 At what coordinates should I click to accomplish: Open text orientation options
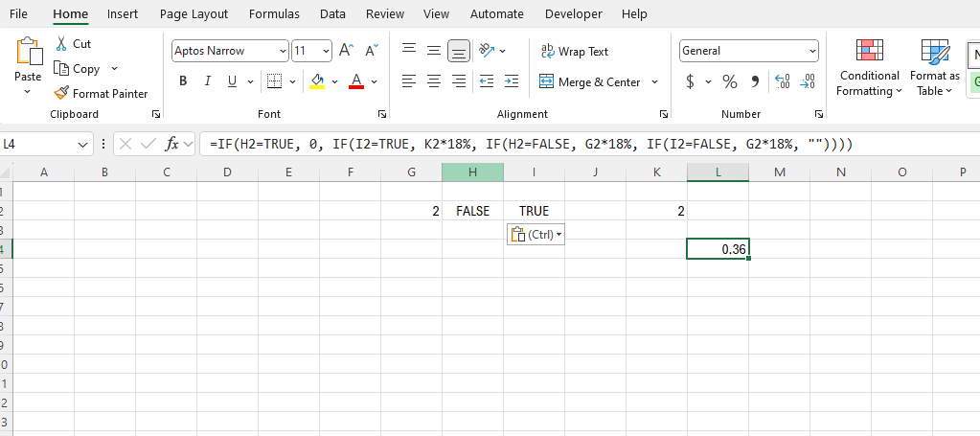[492, 51]
